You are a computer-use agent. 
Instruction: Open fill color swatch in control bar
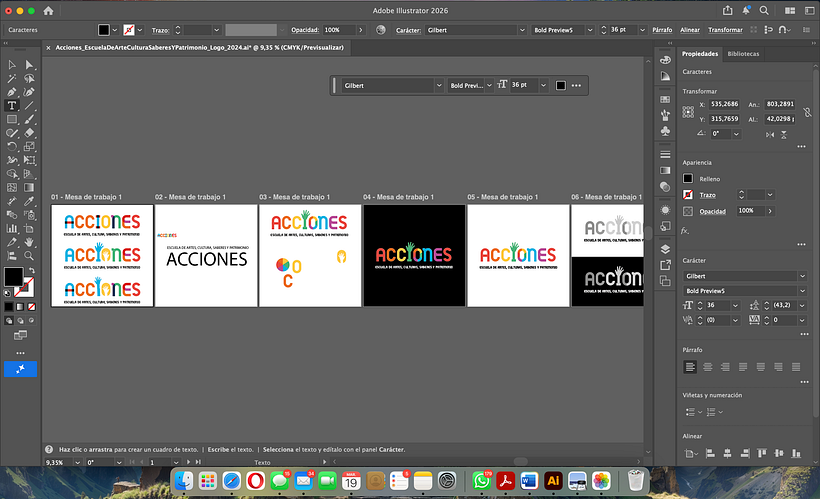(x=104, y=30)
